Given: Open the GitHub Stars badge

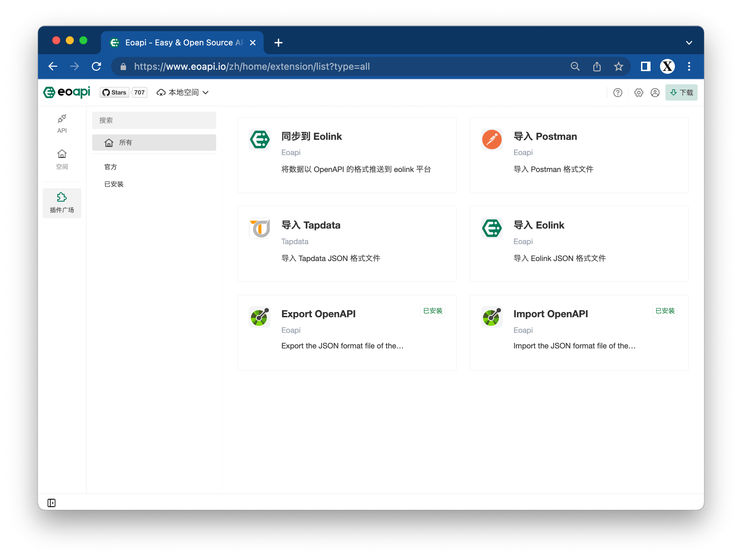Looking at the screenshot, I should tap(115, 92).
